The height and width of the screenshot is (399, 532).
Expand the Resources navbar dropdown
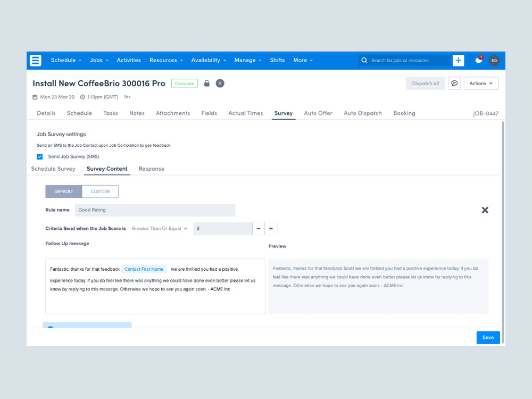(x=166, y=60)
